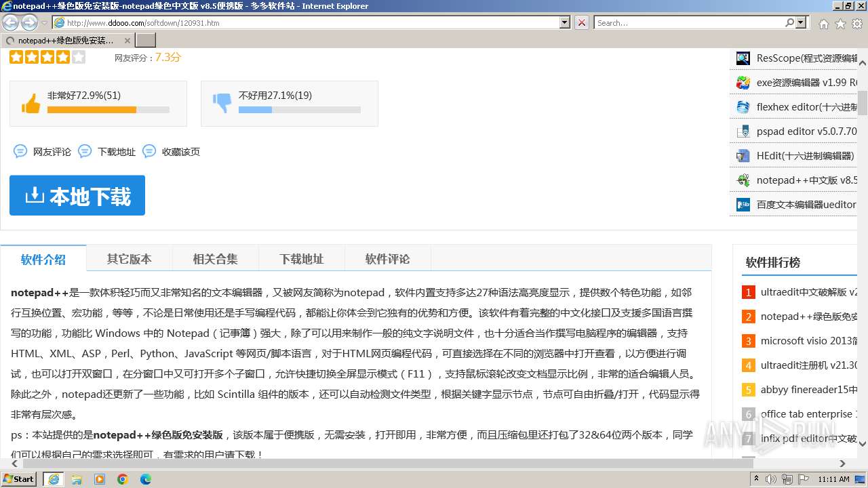The image size is (868, 488).
Task: Click the taskbar clock showing 11:11 AM
Action: tap(833, 479)
